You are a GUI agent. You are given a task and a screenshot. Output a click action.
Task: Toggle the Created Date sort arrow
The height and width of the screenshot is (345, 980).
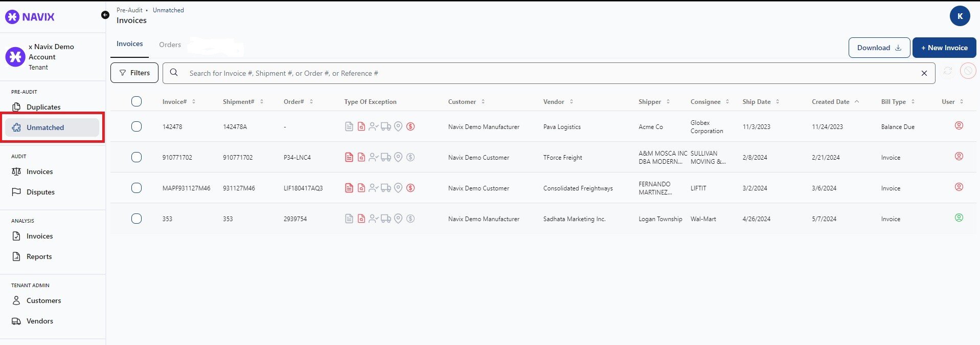(x=857, y=102)
